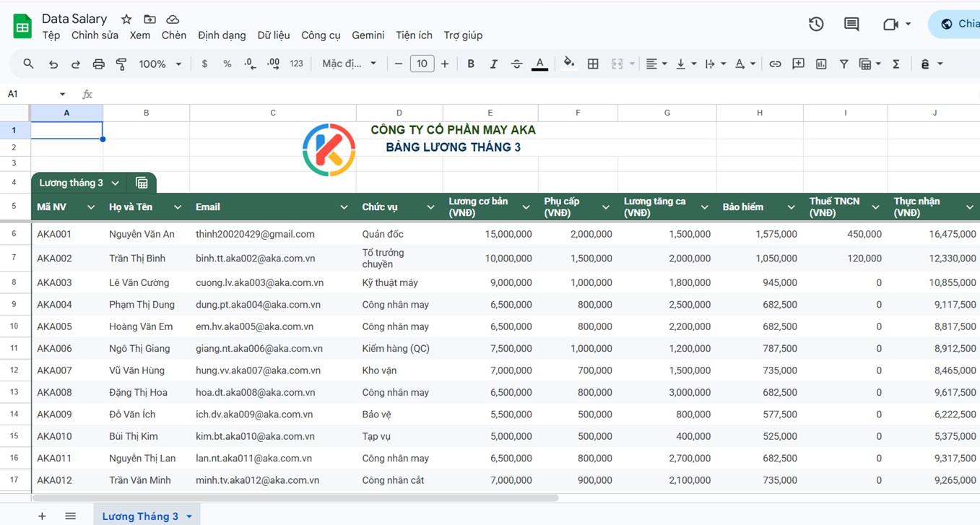Open the filter dropdown on Chức vụ column
Screen dimensions: 980x525
coord(432,207)
